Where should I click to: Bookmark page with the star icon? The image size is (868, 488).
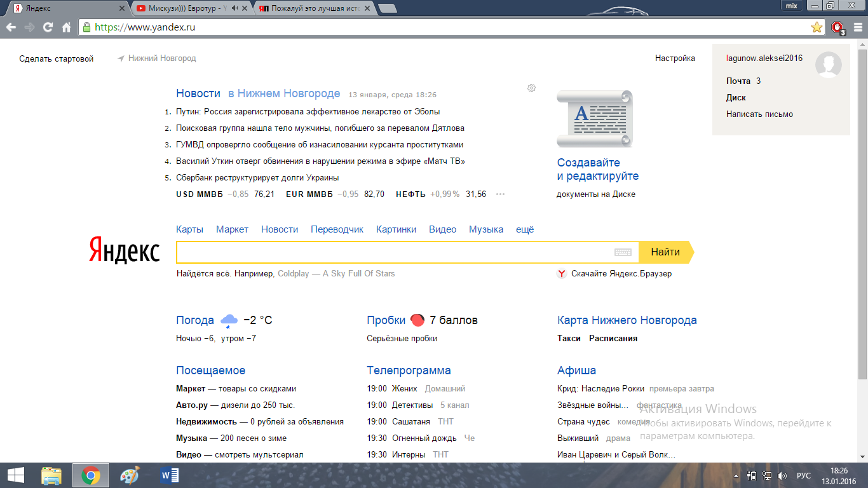tap(817, 27)
